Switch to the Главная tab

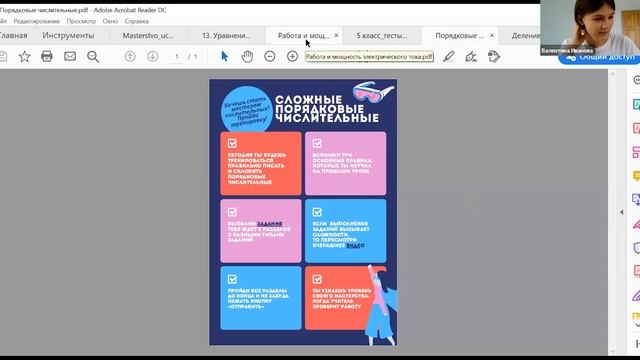coord(13,36)
